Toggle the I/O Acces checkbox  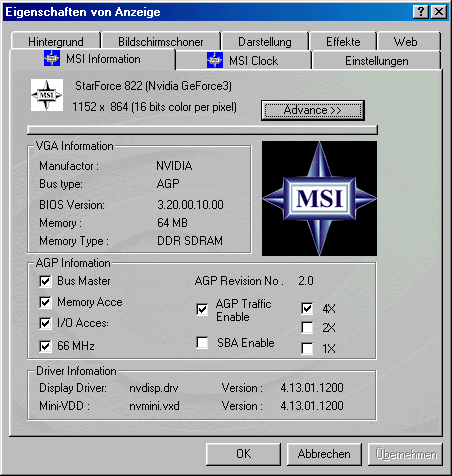(45, 323)
